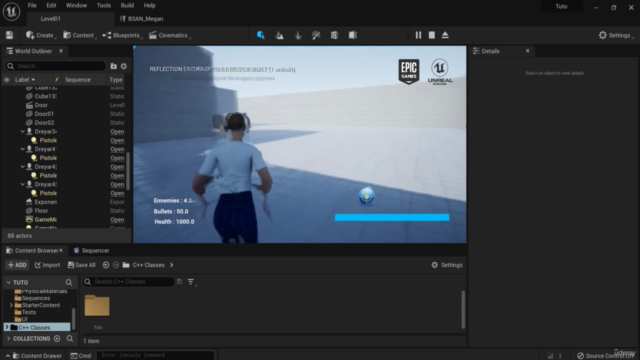
Task: Open the Edit menu
Action: tap(51, 5)
